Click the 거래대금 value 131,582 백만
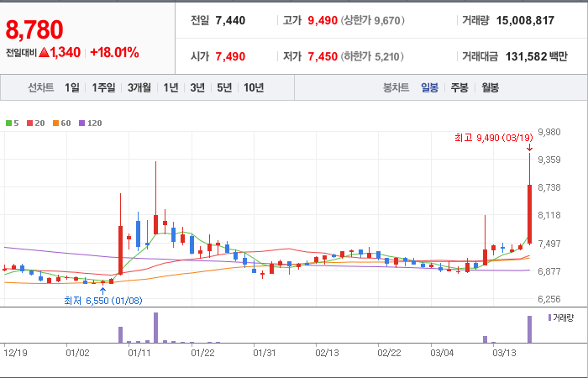This screenshot has width=588, height=378. click(536, 56)
